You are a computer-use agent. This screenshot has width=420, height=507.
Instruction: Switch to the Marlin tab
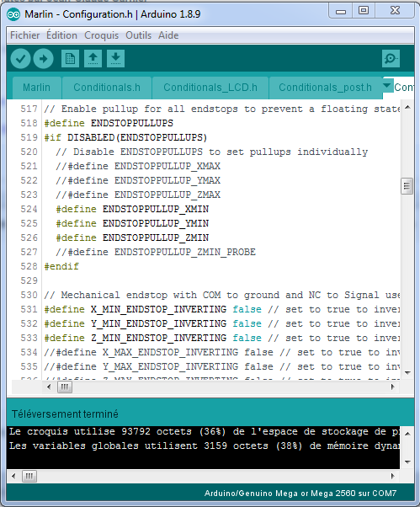[x=36, y=88]
